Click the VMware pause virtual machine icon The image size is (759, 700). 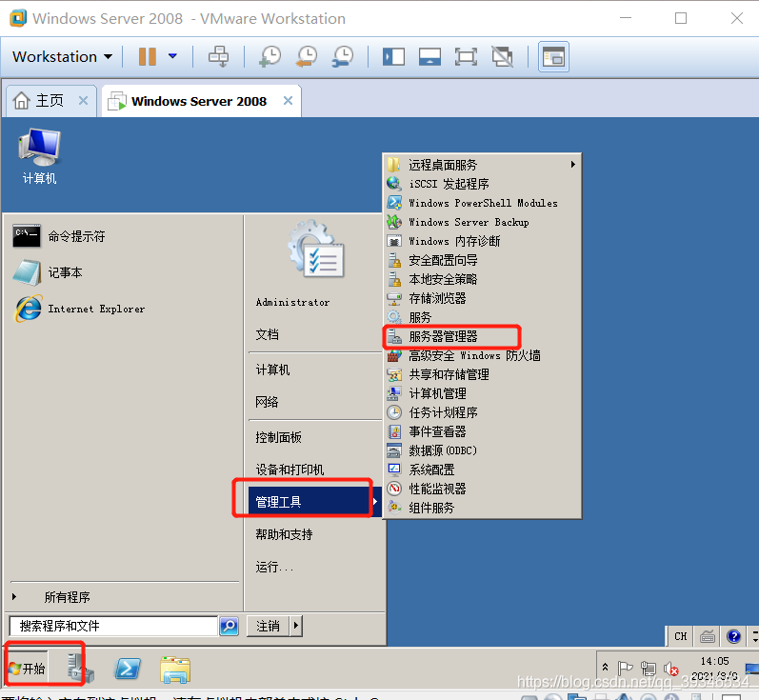[148, 56]
